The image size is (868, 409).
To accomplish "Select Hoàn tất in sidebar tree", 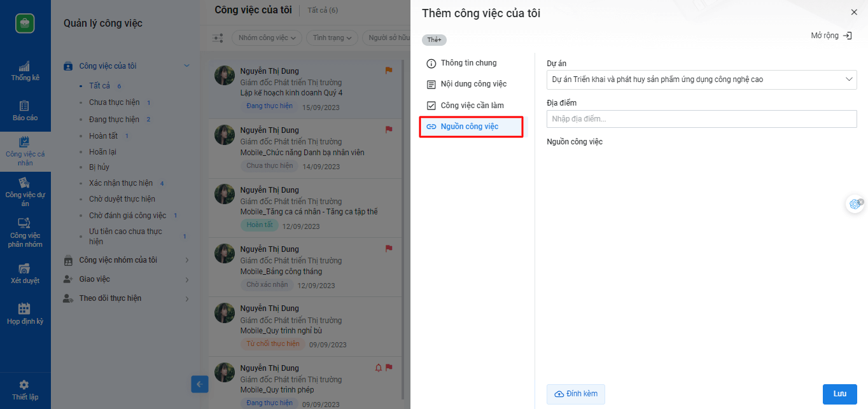I will 104,136.
